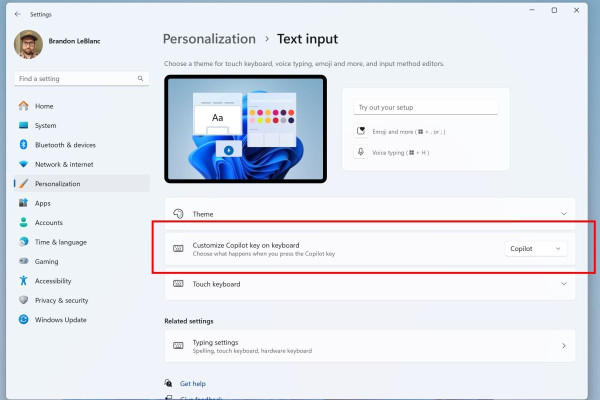This screenshot has height=400, width=600.
Task: Click keyboard icon beside Customize Copilot key
Action: click(178, 249)
